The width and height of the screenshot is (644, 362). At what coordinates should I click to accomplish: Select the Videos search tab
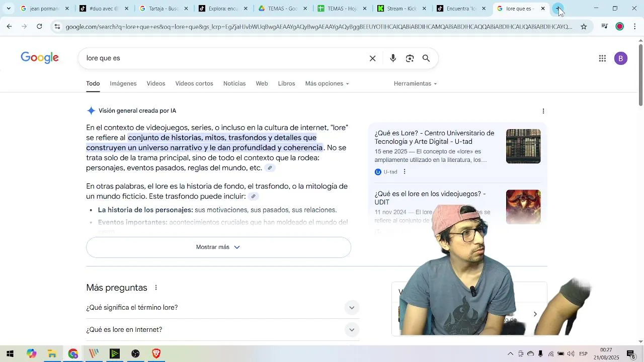pyautogui.click(x=156, y=83)
